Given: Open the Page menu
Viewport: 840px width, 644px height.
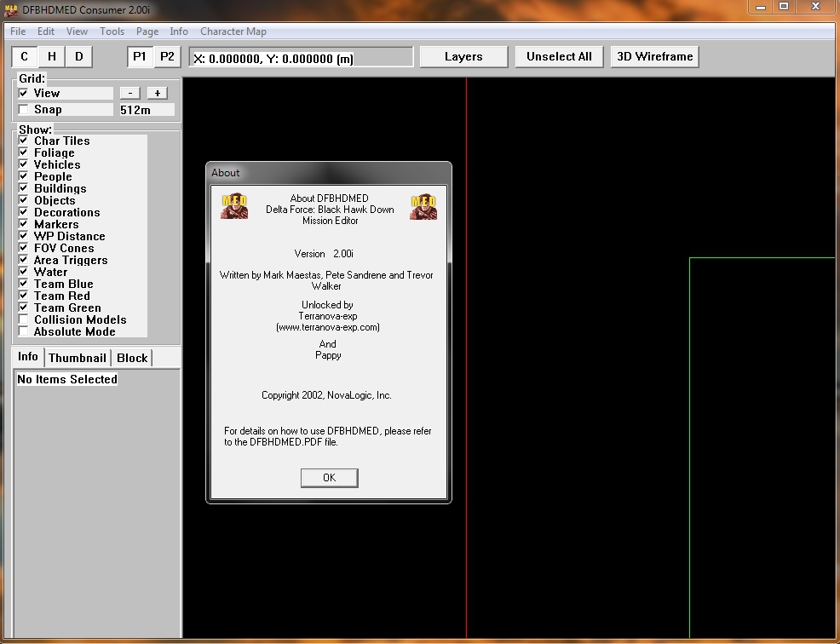Looking at the screenshot, I should (x=147, y=31).
